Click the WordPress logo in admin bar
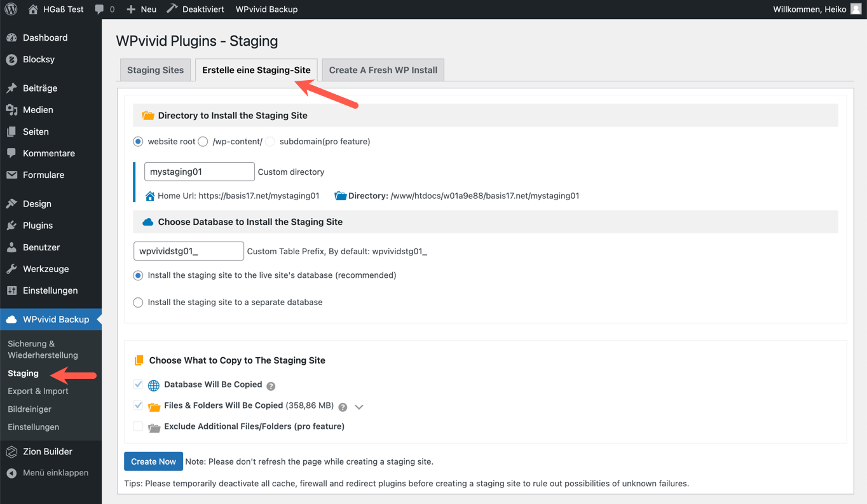This screenshot has width=867, height=504. click(11, 9)
